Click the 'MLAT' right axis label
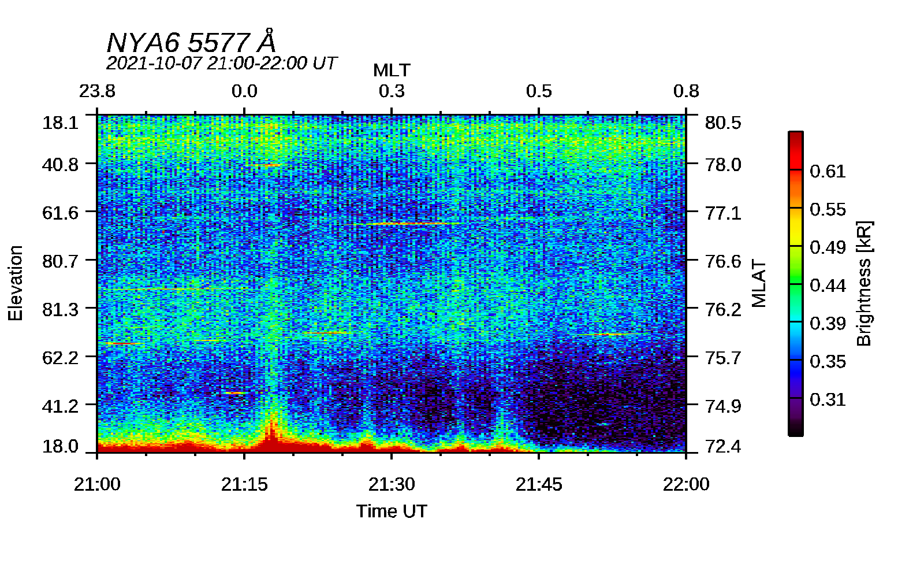Viewport: 924px width, 578px height. (759, 284)
